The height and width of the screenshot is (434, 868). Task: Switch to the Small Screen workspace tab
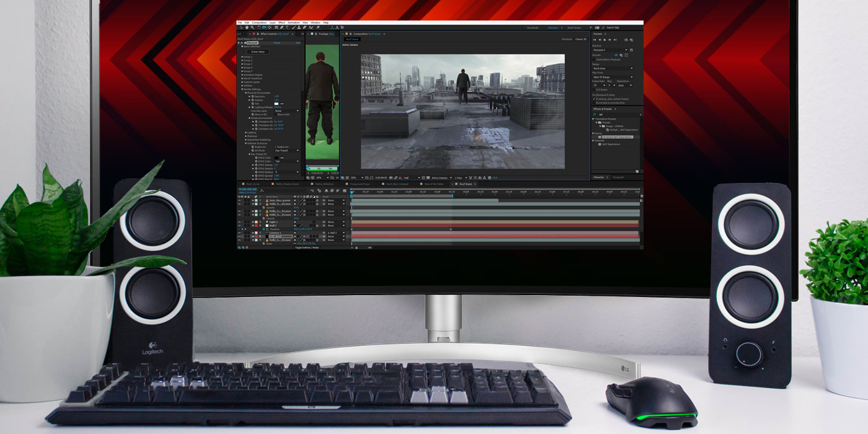tap(574, 27)
